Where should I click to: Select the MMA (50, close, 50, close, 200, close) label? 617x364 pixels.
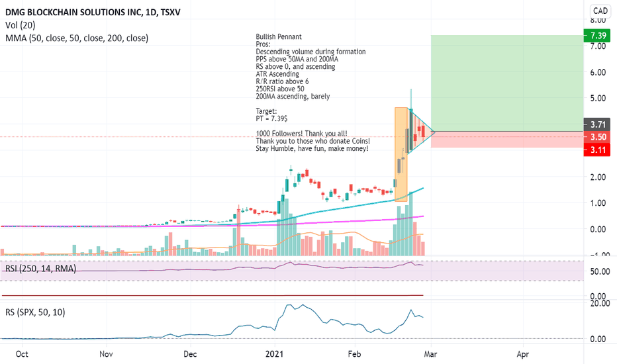(77, 38)
